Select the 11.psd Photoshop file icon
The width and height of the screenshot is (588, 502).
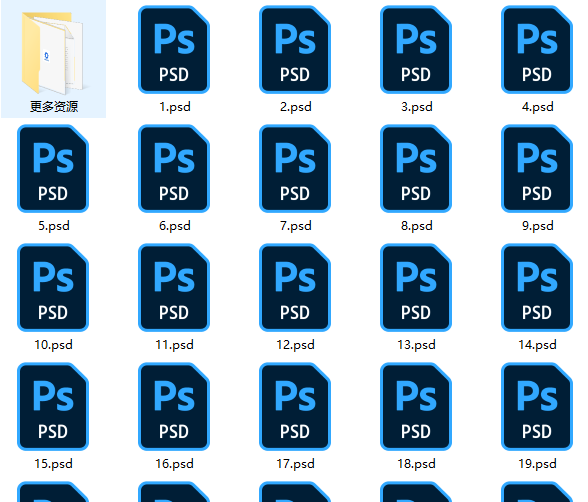click(174, 288)
